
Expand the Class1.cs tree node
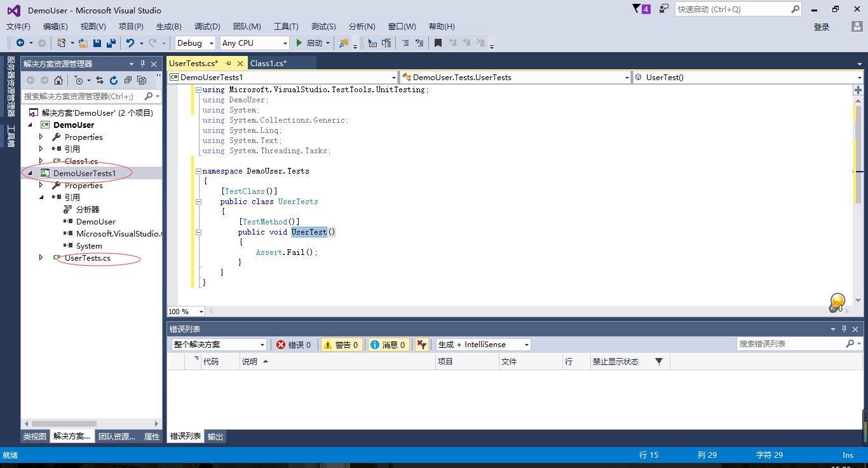point(41,161)
